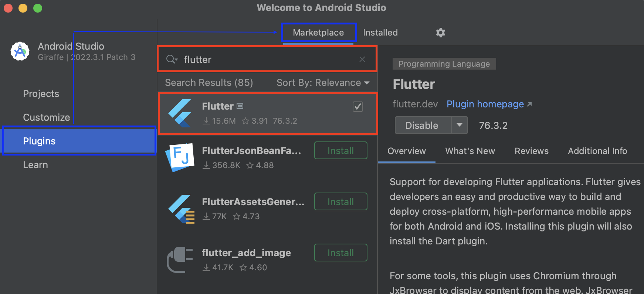Toggle the Flutter plugin enabled checkbox
Screen dimensions: 644x294
pyautogui.click(x=357, y=107)
